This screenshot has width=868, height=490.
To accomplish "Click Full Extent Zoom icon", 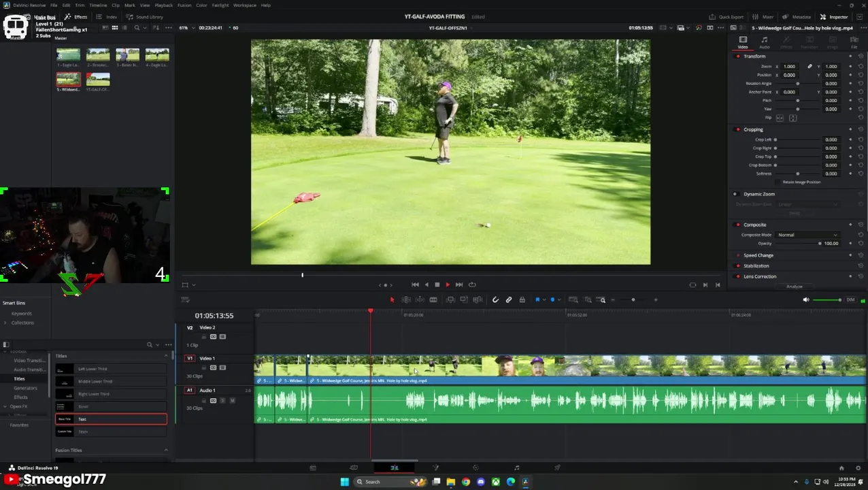I will (x=573, y=300).
